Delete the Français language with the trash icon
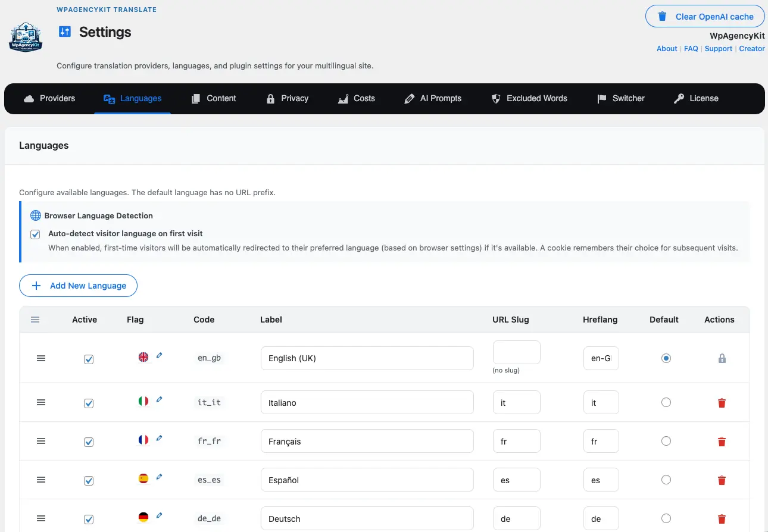This screenshot has height=532, width=768. [x=722, y=442]
